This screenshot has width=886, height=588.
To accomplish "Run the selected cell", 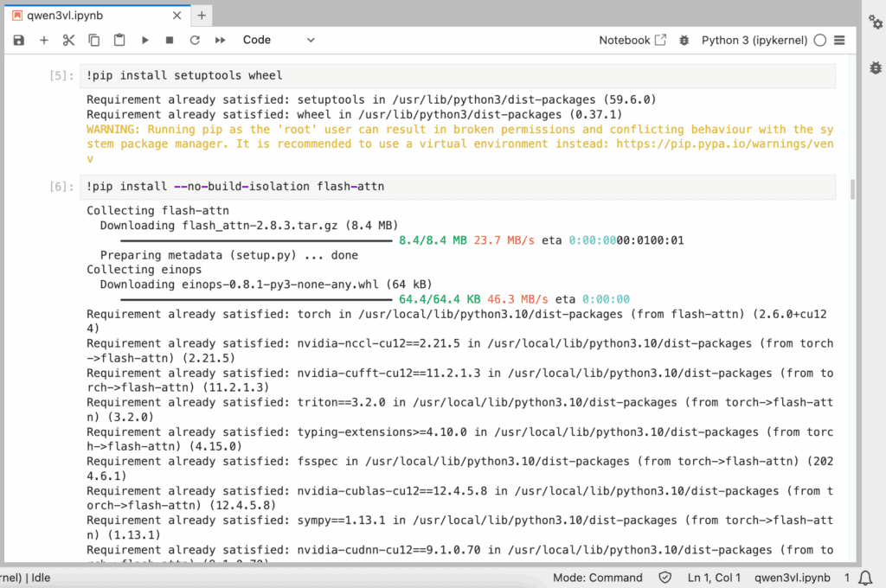I will pos(144,40).
